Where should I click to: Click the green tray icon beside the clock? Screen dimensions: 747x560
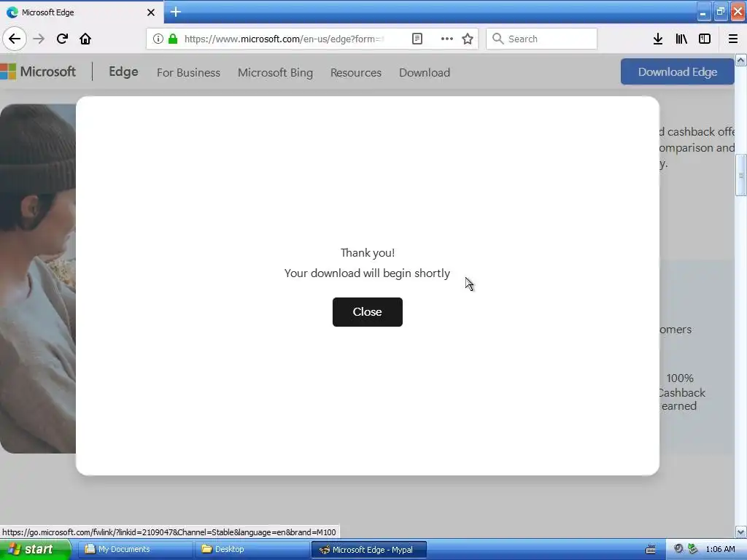[x=693, y=549]
